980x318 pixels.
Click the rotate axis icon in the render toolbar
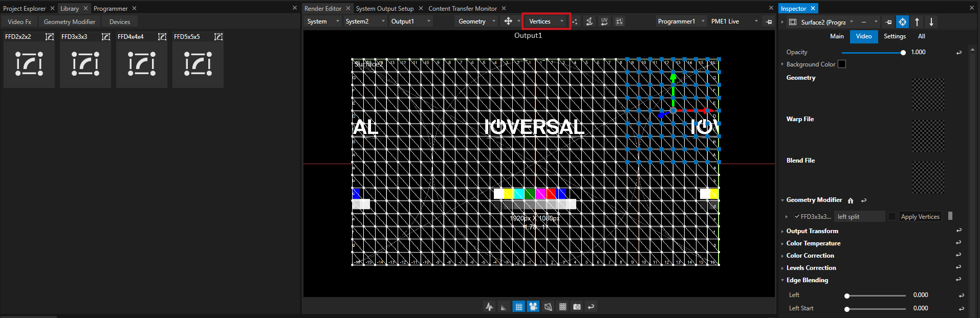[590, 21]
